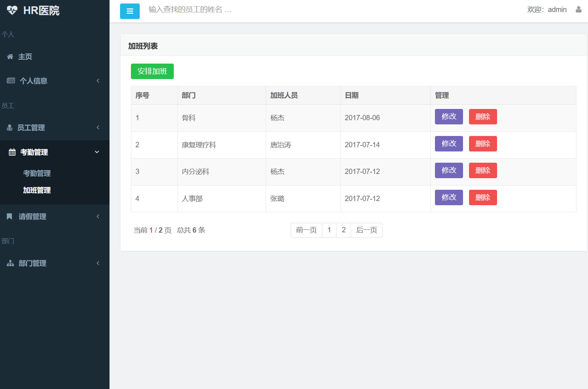The width and height of the screenshot is (588, 389).
Task: Go to page 2 via 后一页
Action: pos(366,230)
